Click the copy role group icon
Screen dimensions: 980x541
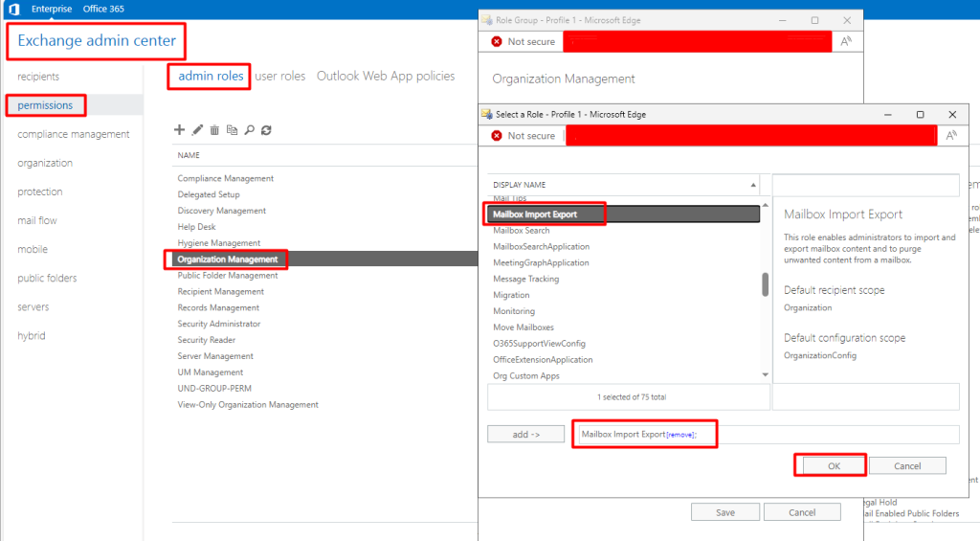click(x=232, y=130)
